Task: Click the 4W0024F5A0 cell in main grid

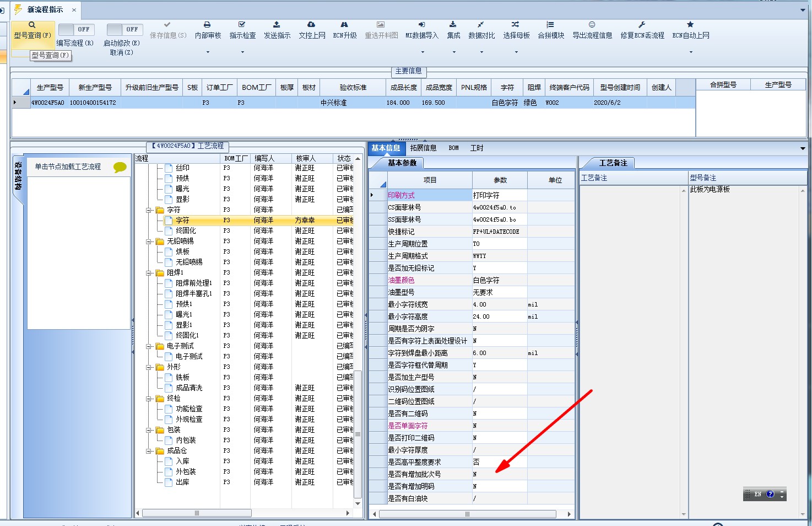Action: 48,103
